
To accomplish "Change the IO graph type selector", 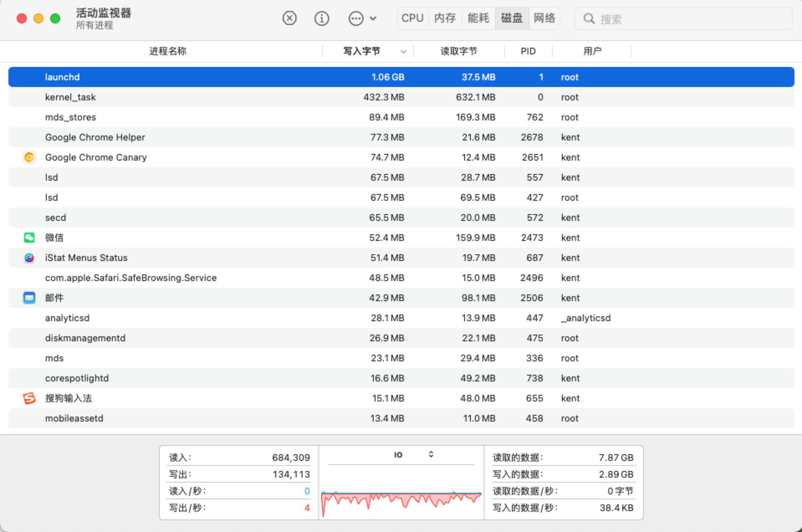I will (x=431, y=454).
